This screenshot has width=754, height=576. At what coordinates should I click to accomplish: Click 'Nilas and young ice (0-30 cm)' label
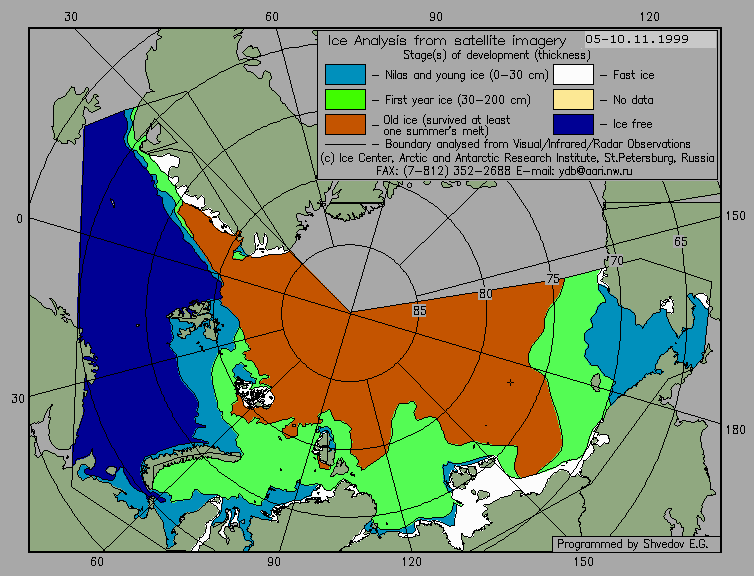point(466,75)
